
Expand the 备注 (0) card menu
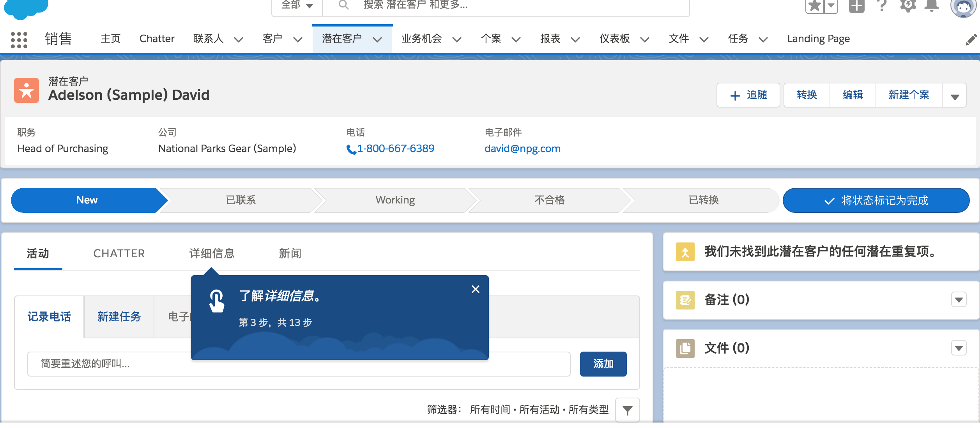(x=959, y=300)
